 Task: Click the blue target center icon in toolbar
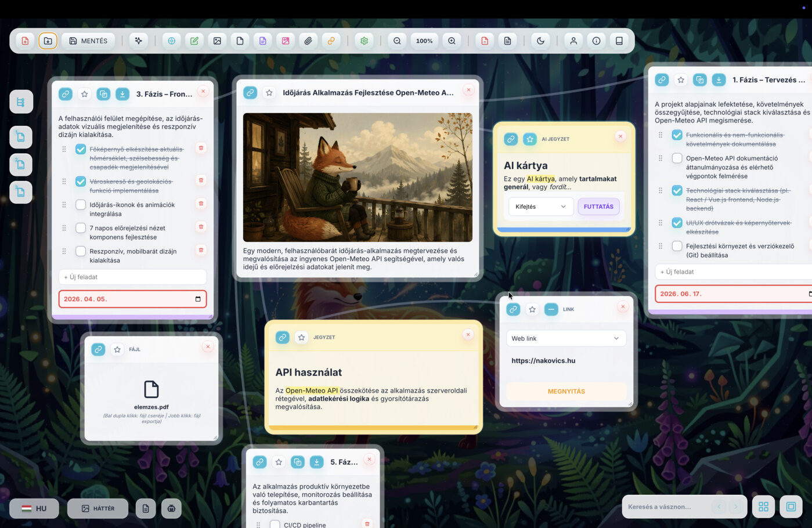171,41
